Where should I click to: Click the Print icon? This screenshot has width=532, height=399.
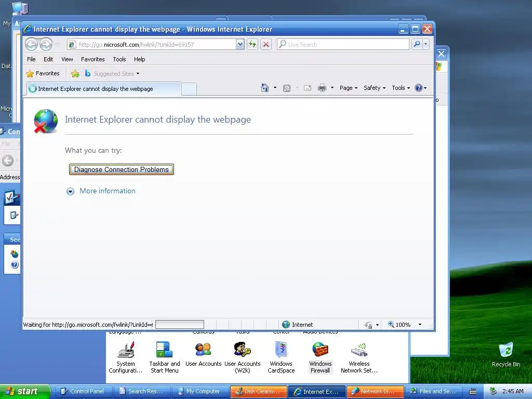point(322,88)
